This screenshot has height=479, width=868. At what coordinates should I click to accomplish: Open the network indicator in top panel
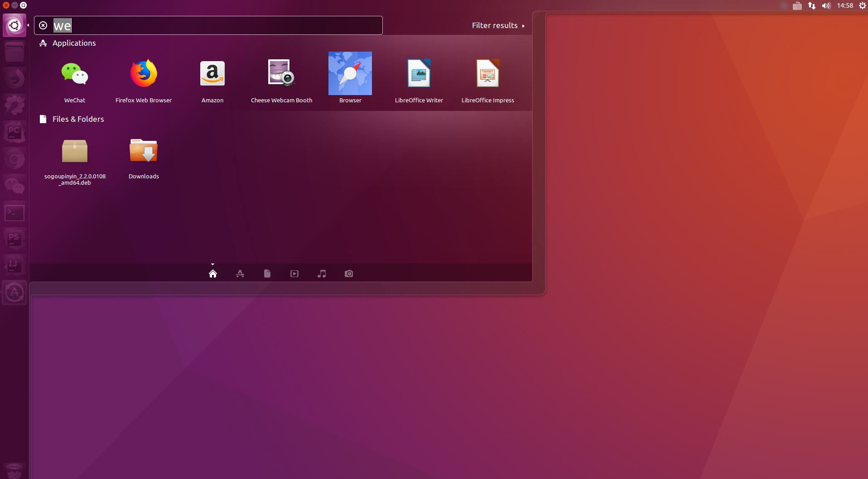click(x=812, y=5)
